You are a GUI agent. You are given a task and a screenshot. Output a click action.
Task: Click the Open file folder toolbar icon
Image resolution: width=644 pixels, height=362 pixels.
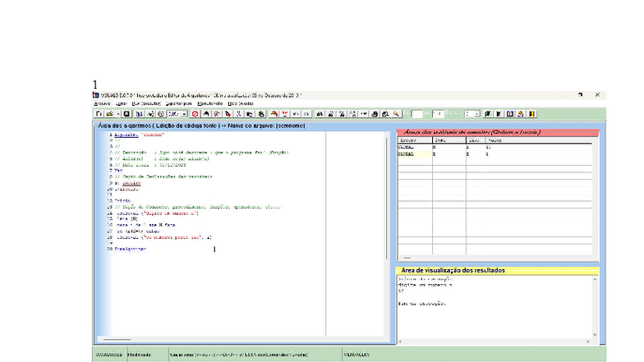pos(110,113)
